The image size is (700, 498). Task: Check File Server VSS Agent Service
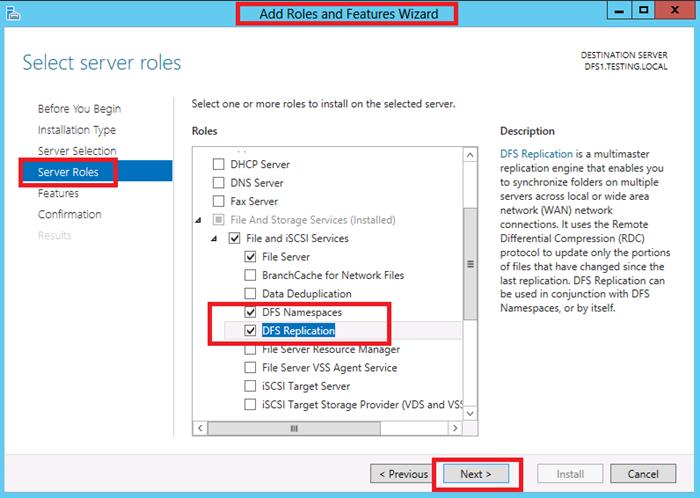[250, 368]
